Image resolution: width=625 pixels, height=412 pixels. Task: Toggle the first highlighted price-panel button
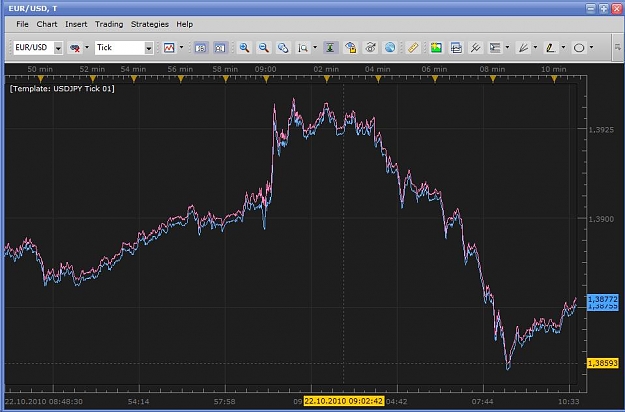[201, 48]
